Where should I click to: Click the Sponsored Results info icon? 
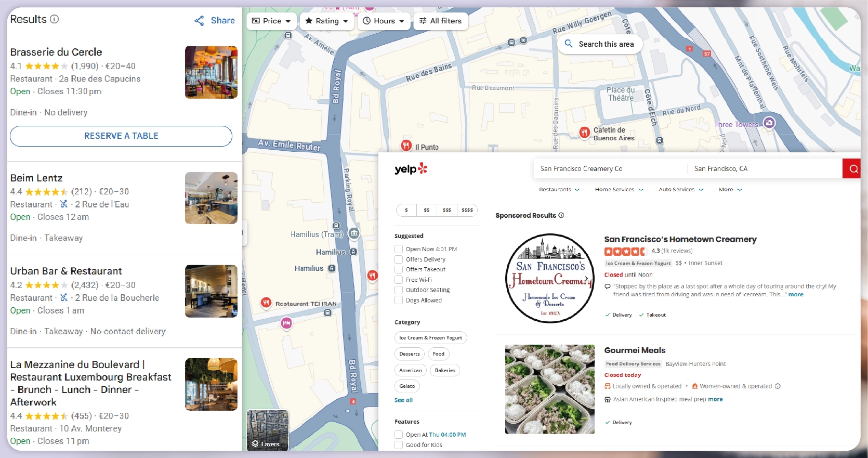(x=561, y=215)
